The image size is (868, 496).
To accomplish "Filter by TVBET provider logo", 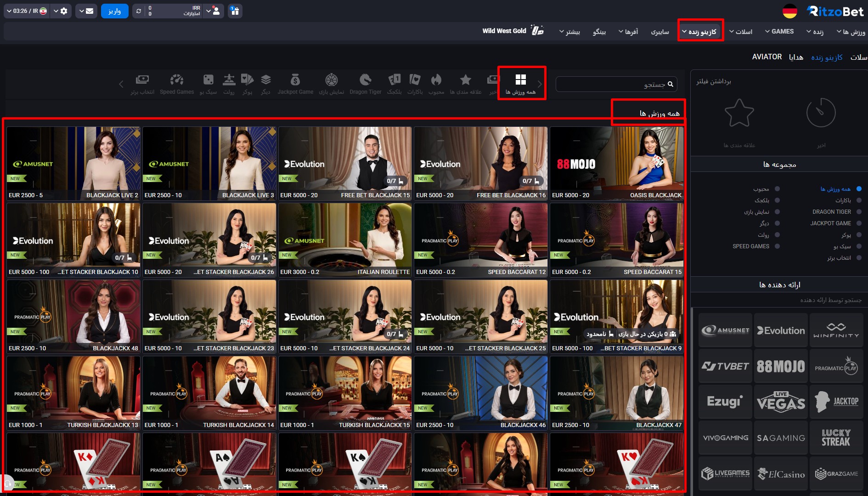I will click(x=725, y=366).
